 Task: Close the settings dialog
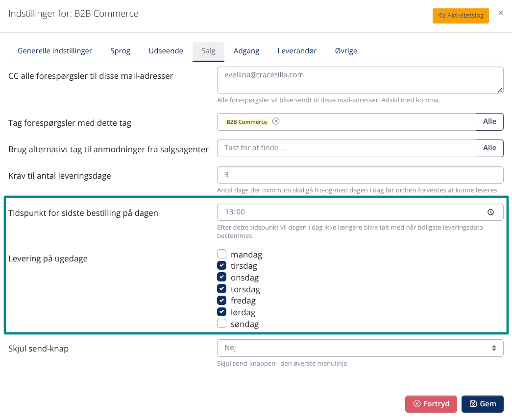pos(500,13)
